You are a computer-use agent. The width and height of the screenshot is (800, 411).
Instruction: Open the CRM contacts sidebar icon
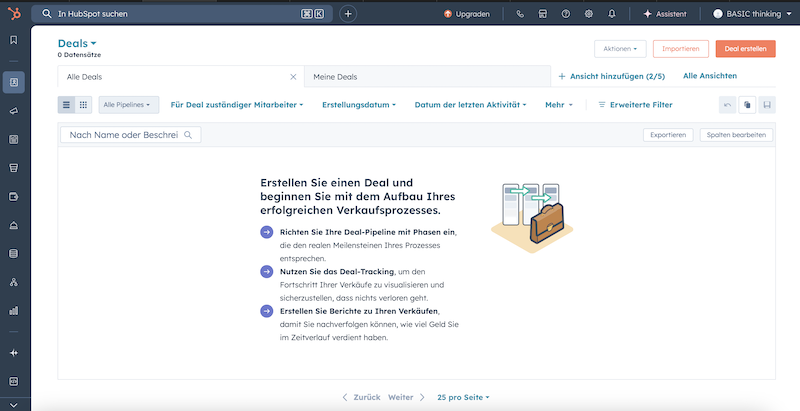tap(14, 82)
